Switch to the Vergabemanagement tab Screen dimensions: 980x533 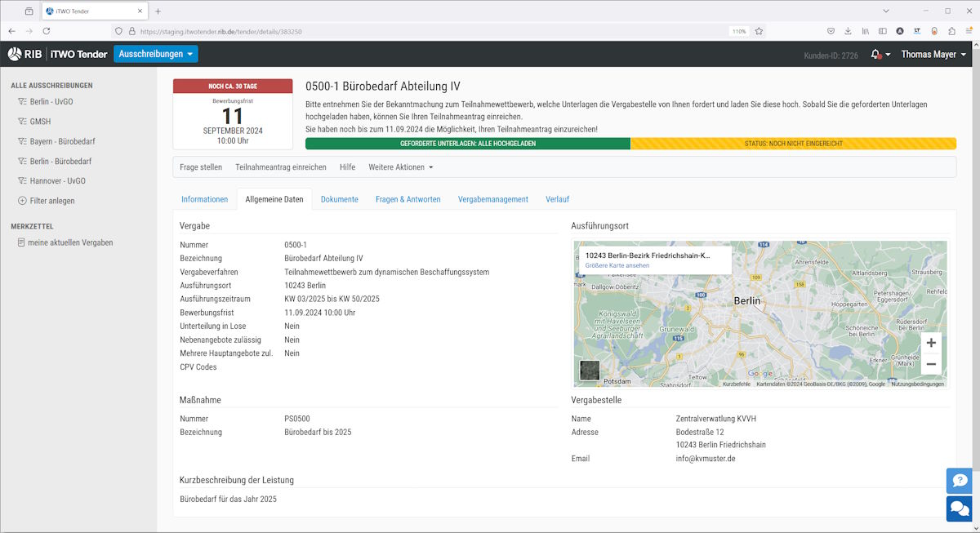(x=493, y=199)
